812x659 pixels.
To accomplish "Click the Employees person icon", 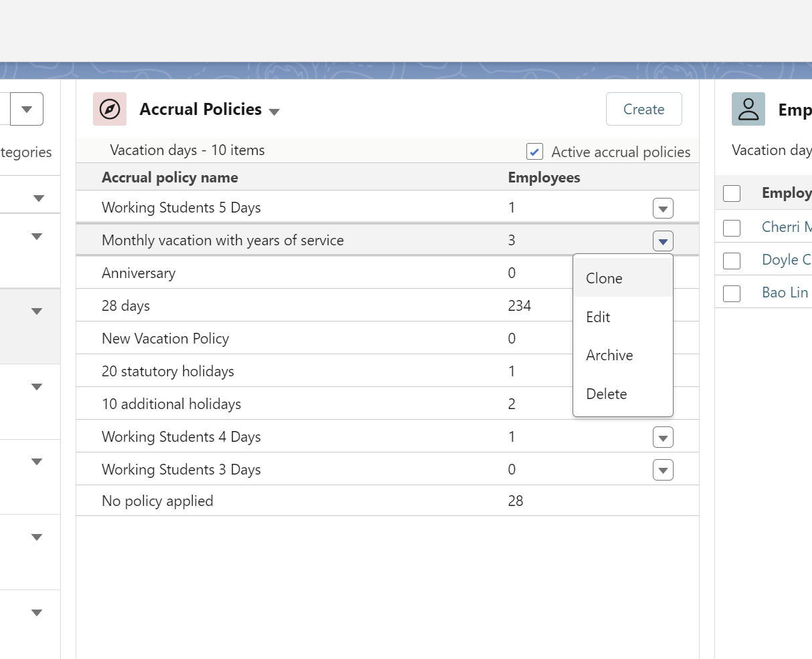I will (748, 109).
